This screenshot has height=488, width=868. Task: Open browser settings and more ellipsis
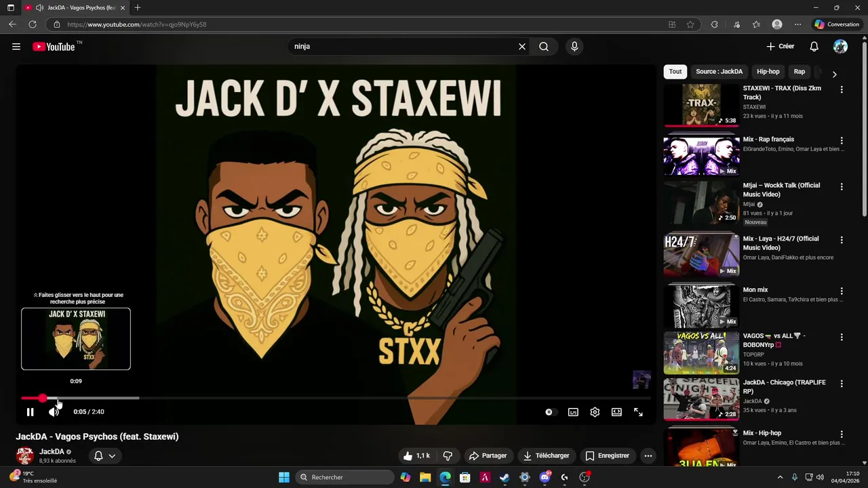(797, 24)
